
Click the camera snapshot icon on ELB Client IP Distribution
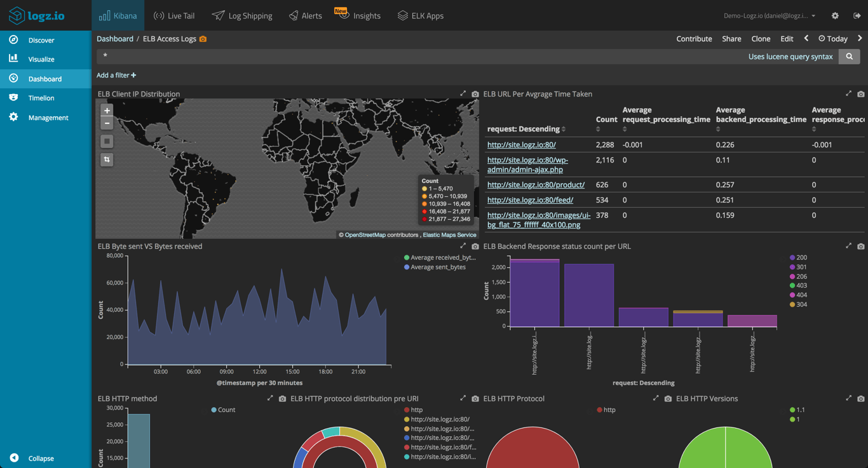coord(475,93)
